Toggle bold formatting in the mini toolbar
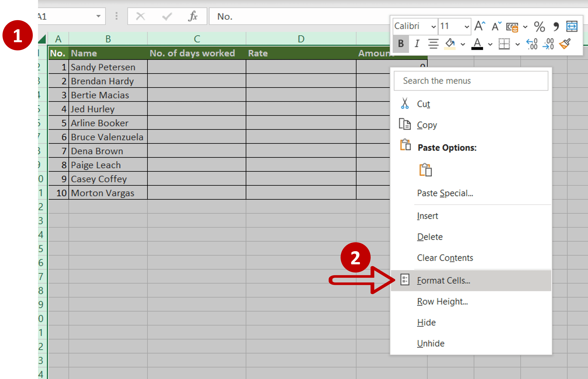Viewport: 588px width, 379px height. tap(400, 44)
